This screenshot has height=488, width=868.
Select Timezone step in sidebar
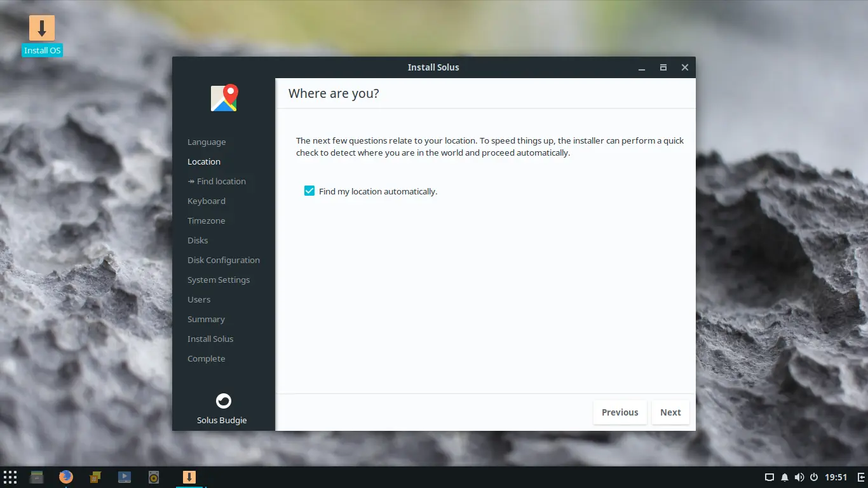207,220
